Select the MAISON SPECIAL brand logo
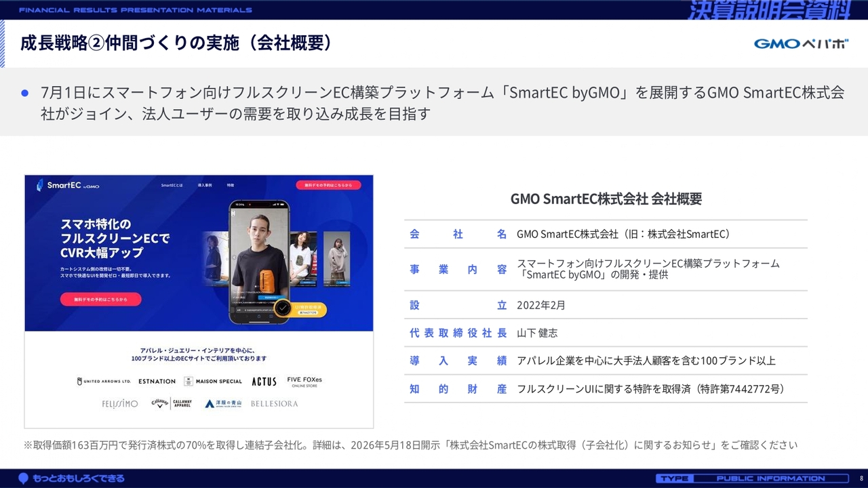Image resolution: width=868 pixels, height=488 pixels. pyautogui.click(x=213, y=382)
